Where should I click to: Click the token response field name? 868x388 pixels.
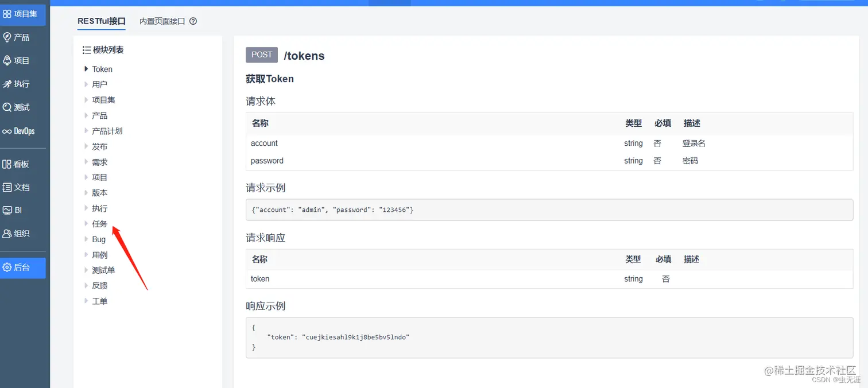(x=260, y=279)
